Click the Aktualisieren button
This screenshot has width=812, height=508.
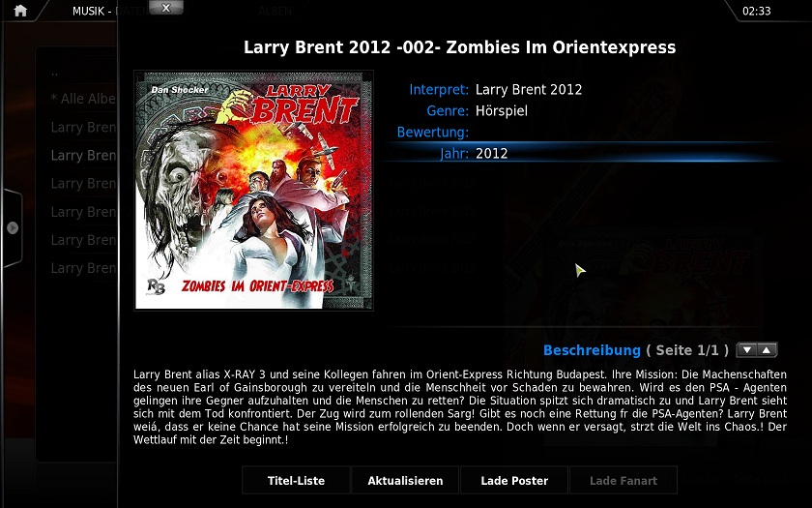(405, 481)
